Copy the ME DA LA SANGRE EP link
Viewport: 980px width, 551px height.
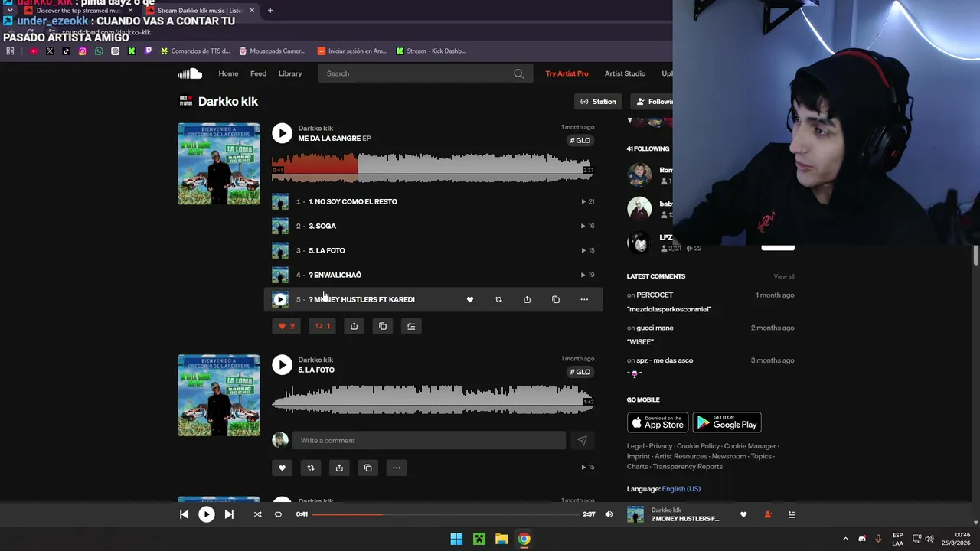(x=383, y=326)
